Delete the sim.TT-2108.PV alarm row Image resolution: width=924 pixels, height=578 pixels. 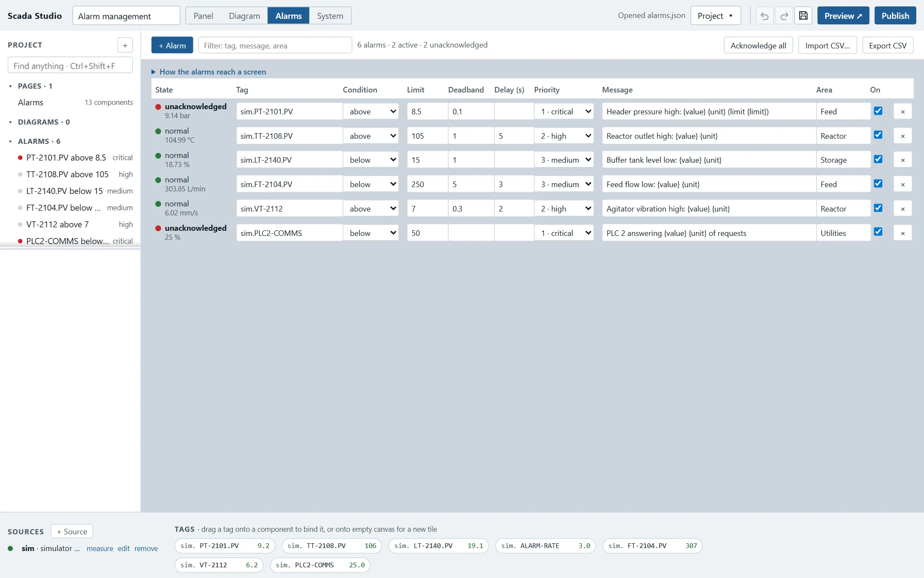pos(903,136)
